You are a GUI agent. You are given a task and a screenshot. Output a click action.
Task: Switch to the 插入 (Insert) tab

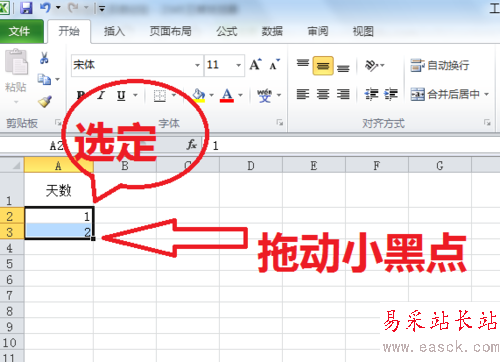pyautogui.click(x=114, y=31)
